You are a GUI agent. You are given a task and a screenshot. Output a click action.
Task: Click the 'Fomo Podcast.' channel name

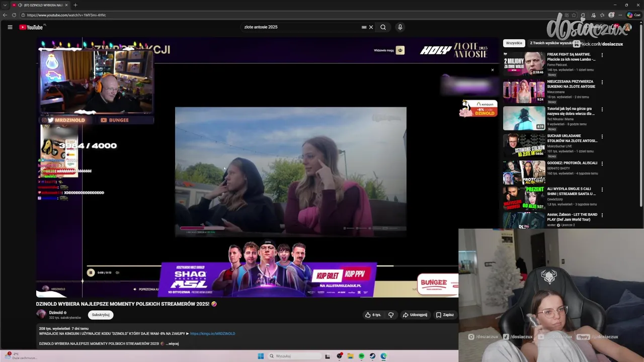557,64
